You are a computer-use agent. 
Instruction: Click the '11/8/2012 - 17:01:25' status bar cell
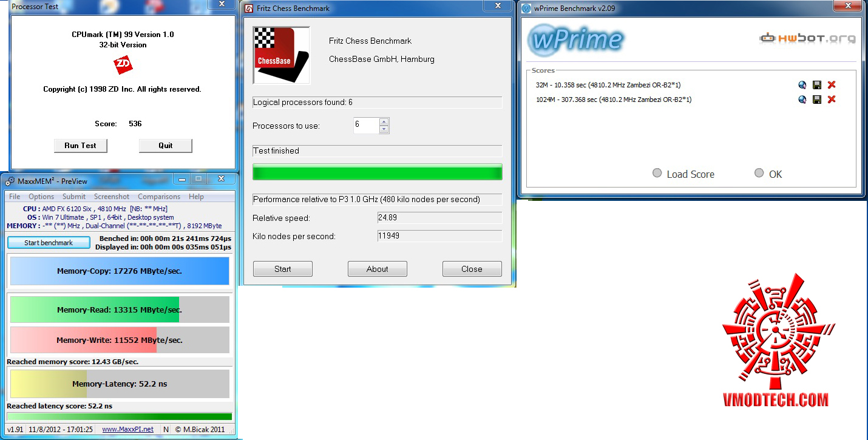[x=61, y=429]
